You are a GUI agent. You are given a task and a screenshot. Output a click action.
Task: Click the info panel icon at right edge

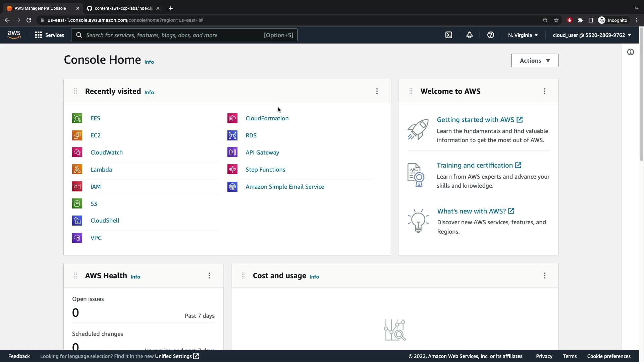(x=630, y=52)
